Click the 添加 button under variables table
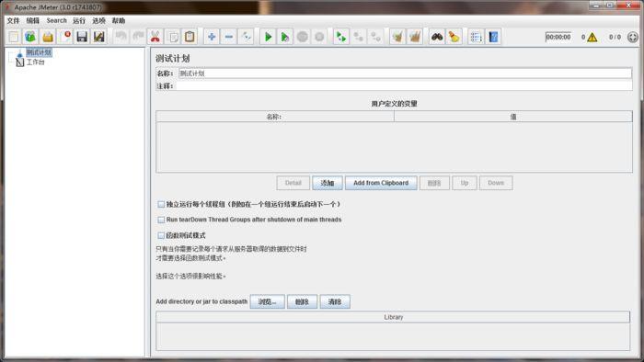Image resolution: width=644 pixels, height=362 pixels. [x=328, y=183]
